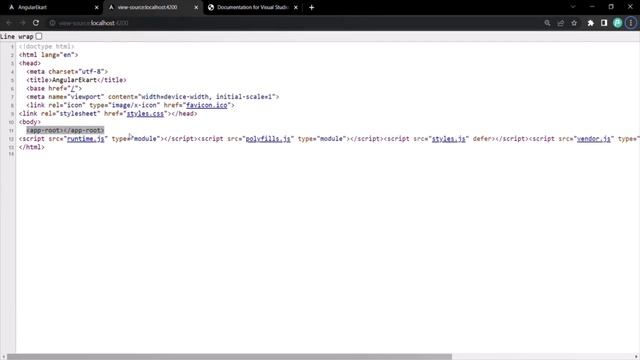Open the runtime.js link
This screenshot has width=640, height=360.
coord(86,139)
